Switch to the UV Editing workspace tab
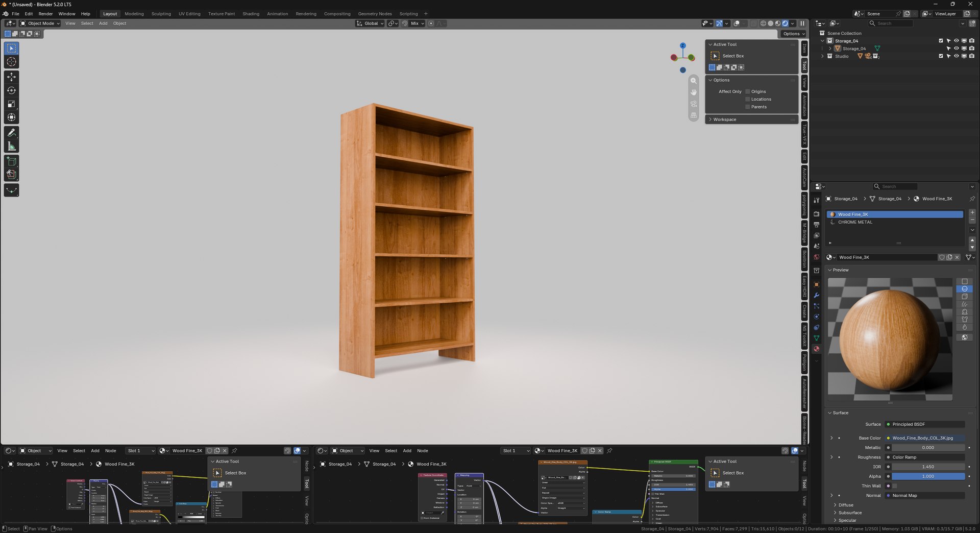 189,14
